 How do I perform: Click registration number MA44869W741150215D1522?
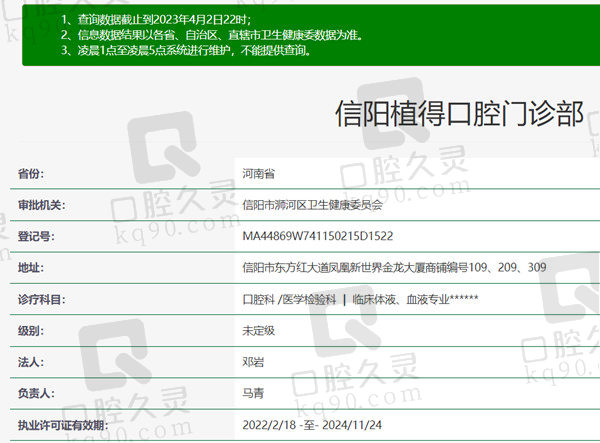(x=318, y=236)
